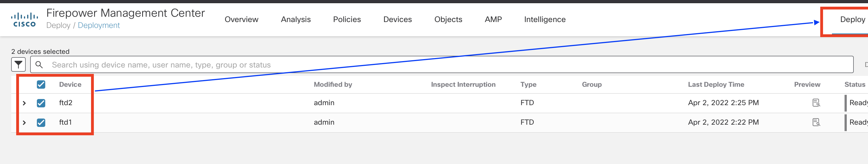Open the Overview menu
Screen dimensions: 868x164
(241, 20)
